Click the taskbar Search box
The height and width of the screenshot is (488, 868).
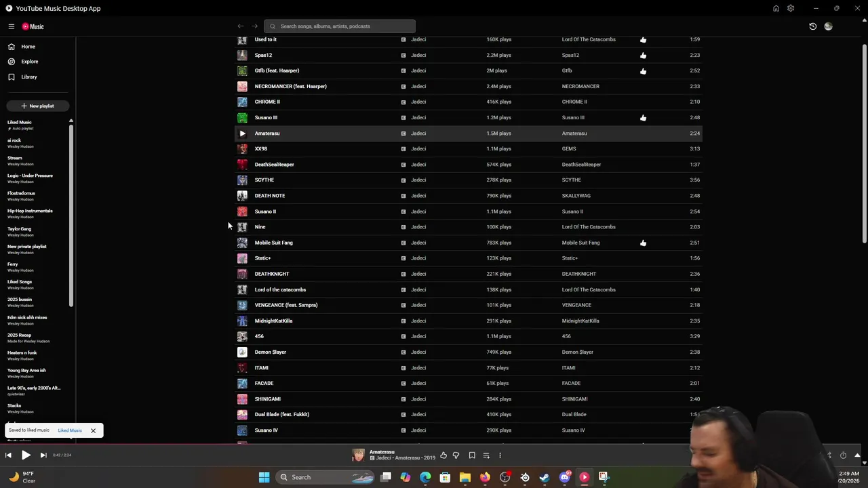click(326, 477)
